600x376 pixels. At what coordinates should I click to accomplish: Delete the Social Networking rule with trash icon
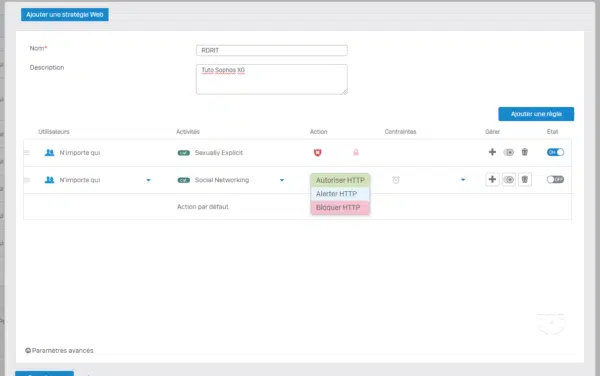[x=525, y=179]
